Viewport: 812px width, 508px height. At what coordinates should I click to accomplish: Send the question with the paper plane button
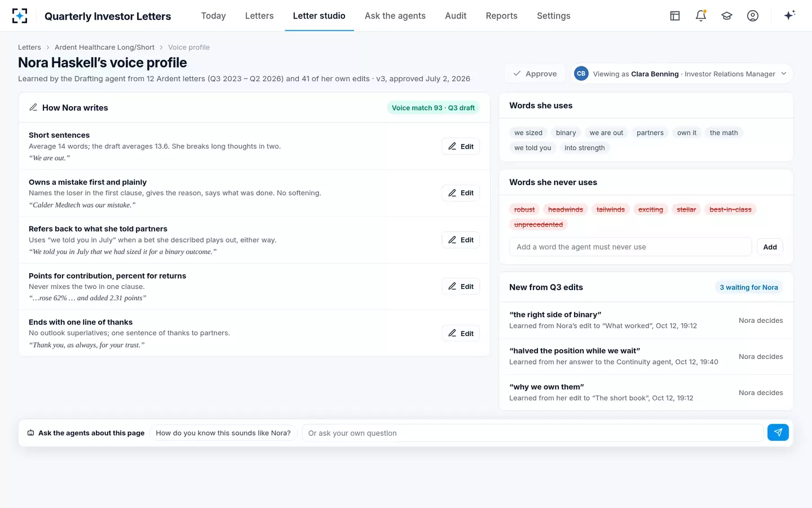[x=778, y=433]
